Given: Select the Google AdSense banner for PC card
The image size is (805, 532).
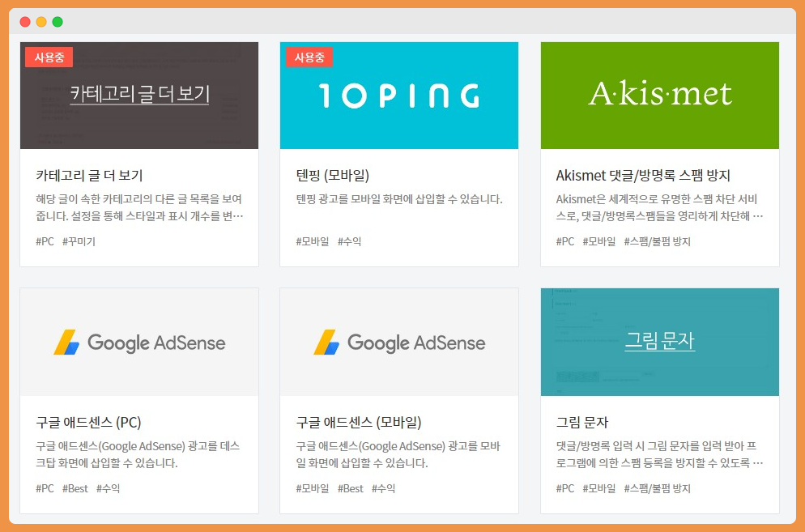Looking at the screenshot, I should [139, 342].
